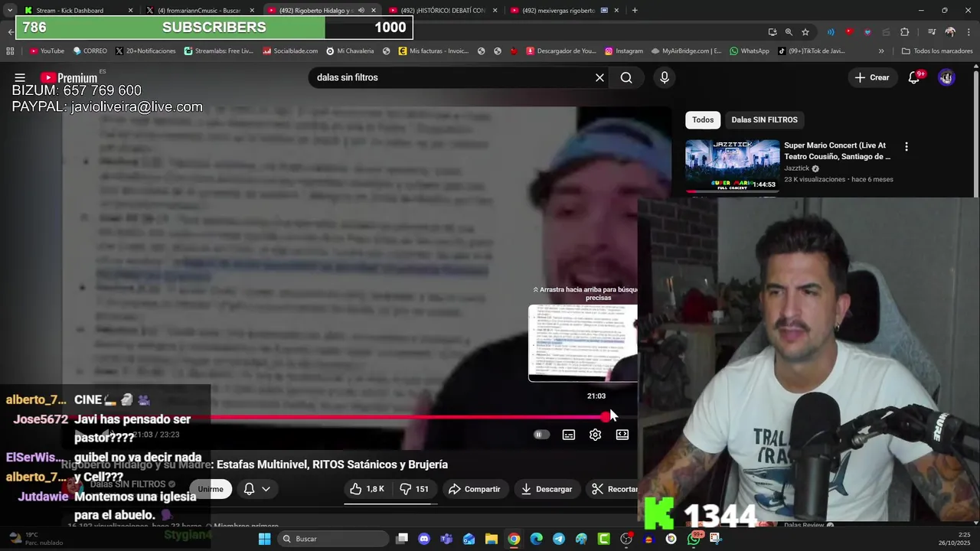Open Discord from the taskbar

coord(424,539)
